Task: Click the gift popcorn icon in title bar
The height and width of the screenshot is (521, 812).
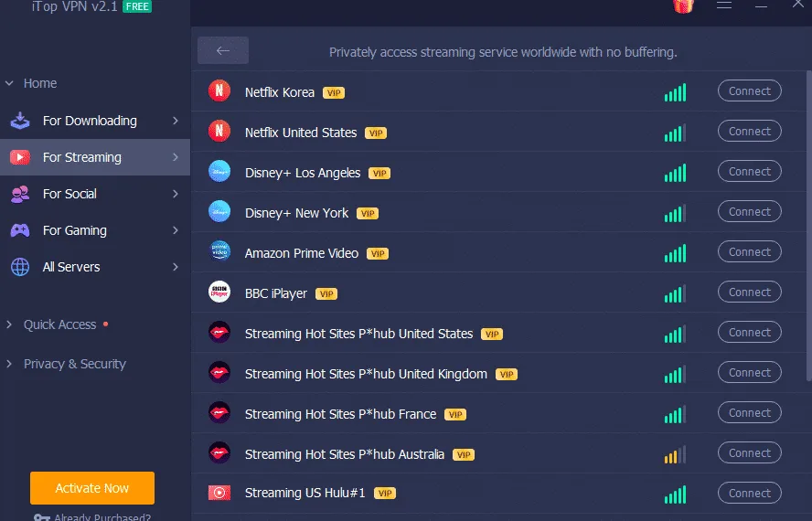Action: (682, 5)
